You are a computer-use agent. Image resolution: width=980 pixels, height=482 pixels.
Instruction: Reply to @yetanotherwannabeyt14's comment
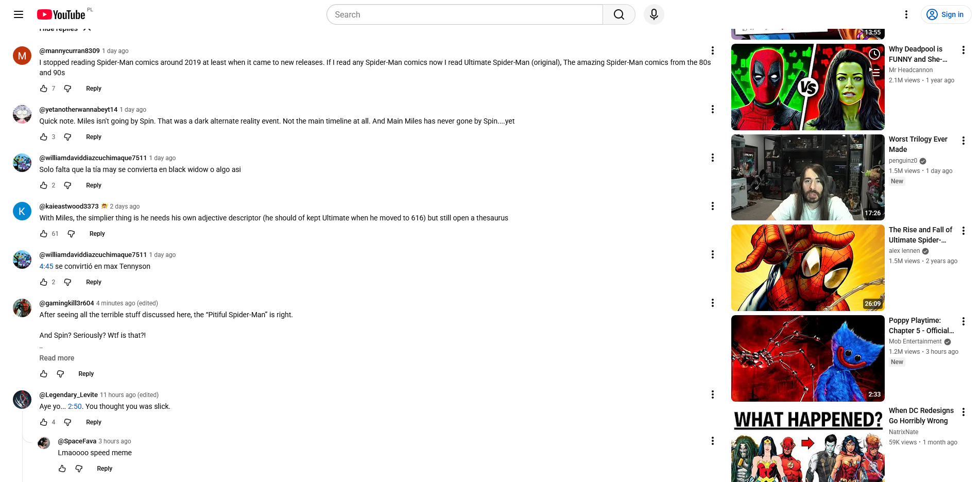94,137
